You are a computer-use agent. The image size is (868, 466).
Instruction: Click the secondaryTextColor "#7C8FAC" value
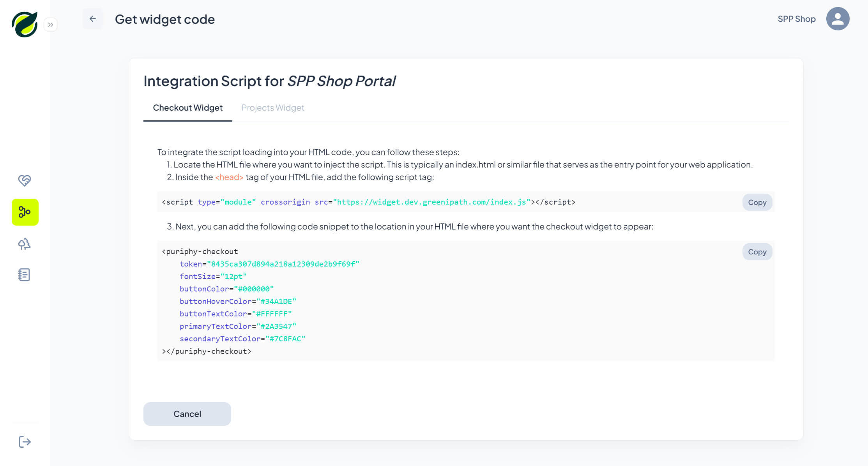285,339
